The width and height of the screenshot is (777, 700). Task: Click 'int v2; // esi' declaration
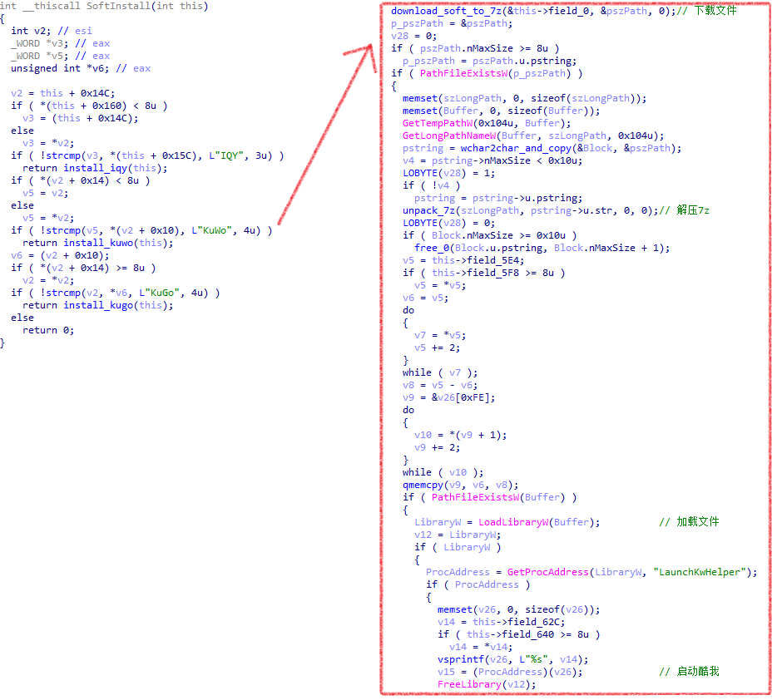(x=51, y=31)
